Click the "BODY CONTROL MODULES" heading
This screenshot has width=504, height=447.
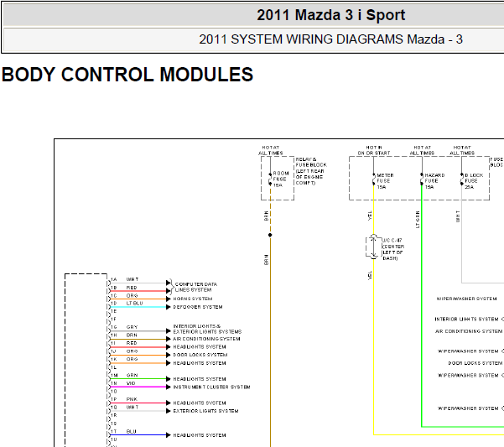coord(127,75)
